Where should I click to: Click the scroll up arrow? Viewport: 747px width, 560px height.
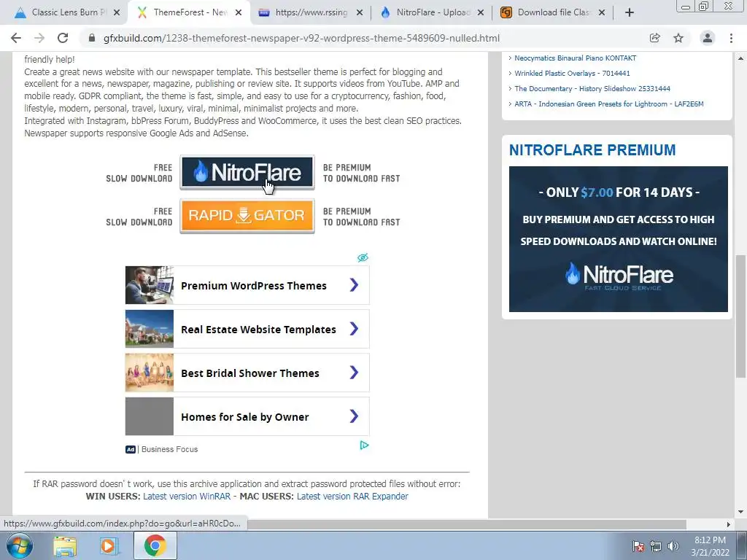[740, 58]
